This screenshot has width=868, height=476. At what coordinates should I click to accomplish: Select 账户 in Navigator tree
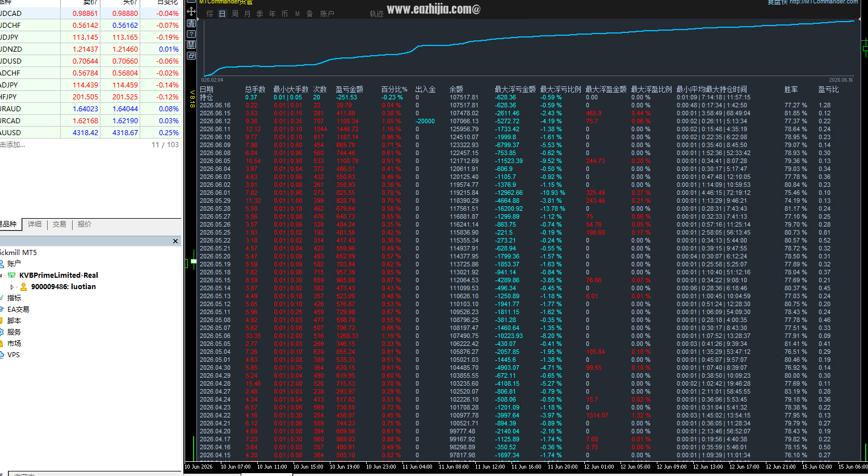pyautogui.click(x=14, y=264)
